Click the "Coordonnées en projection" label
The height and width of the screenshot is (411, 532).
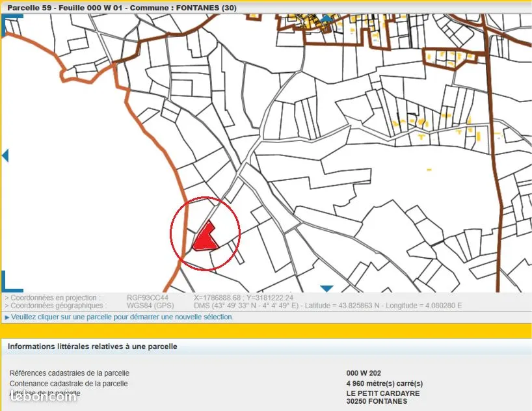click(53, 298)
